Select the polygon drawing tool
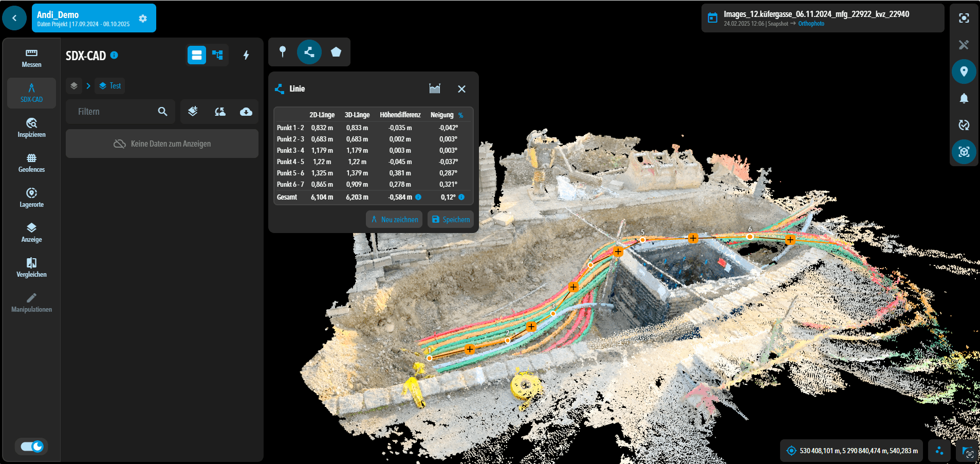The height and width of the screenshot is (464, 980). point(336,51)
